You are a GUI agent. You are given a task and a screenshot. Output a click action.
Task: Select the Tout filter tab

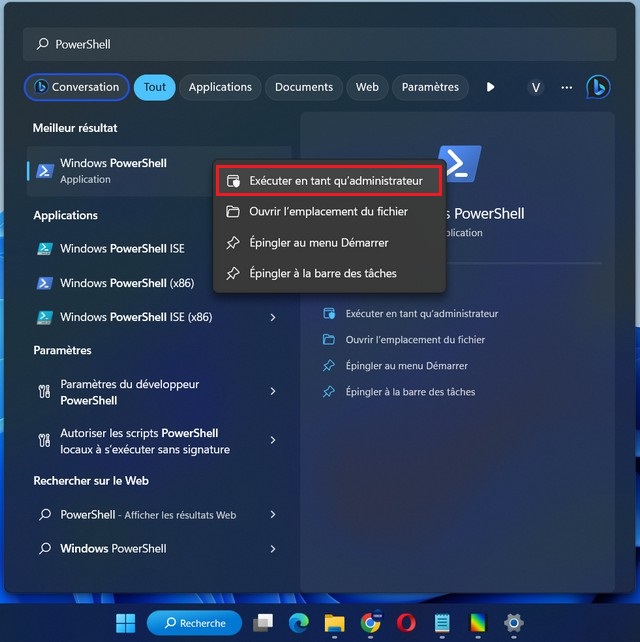pos(154,87)
